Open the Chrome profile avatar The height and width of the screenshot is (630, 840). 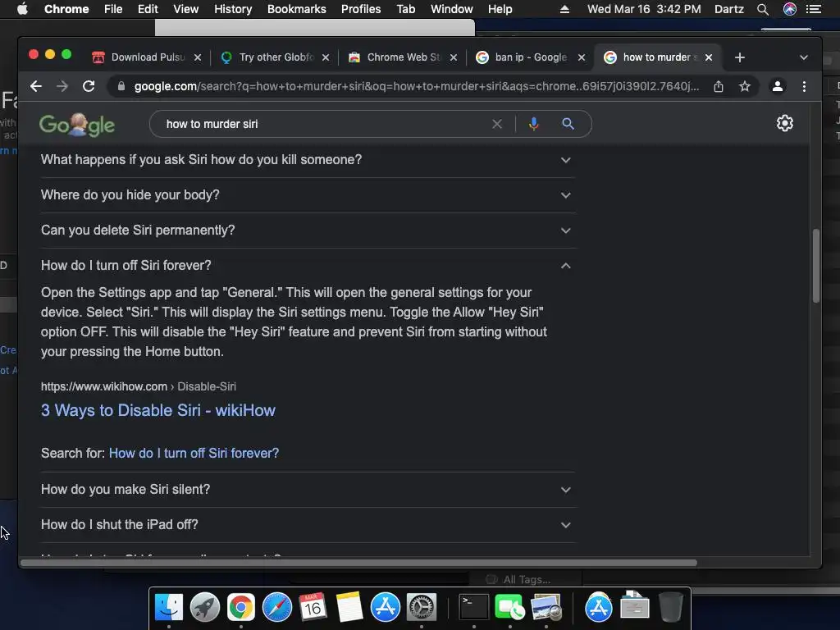coord(778,86)
